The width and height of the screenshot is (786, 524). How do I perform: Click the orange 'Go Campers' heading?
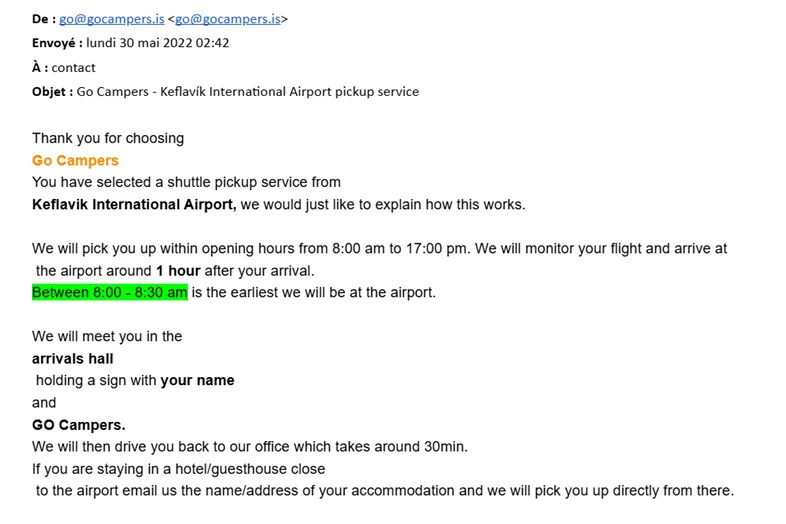pyautogui.click(x=75, y=160)
